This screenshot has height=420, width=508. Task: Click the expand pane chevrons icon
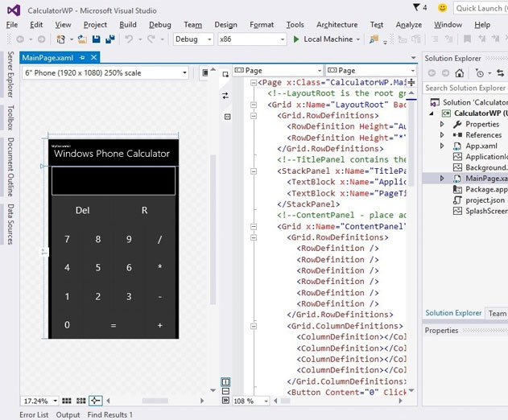(x=225, y=400)
